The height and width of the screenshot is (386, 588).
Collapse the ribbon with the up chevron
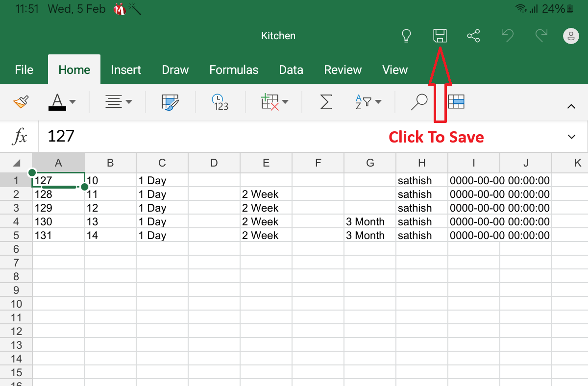pyautogui.click(x=571, y=106)
